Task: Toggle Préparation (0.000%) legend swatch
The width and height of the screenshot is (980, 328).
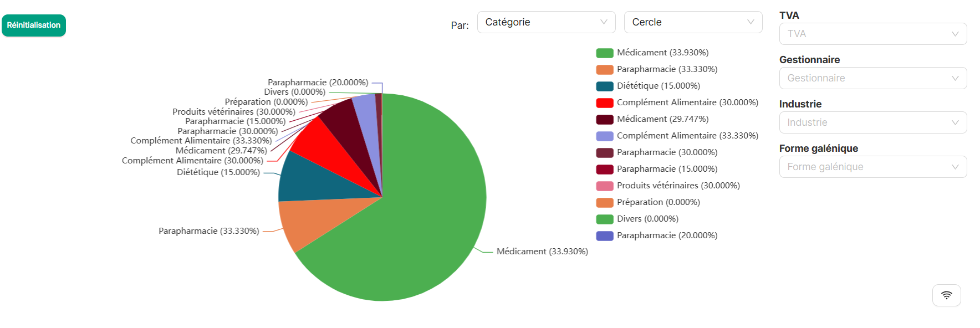Action: tap(605, 203)
